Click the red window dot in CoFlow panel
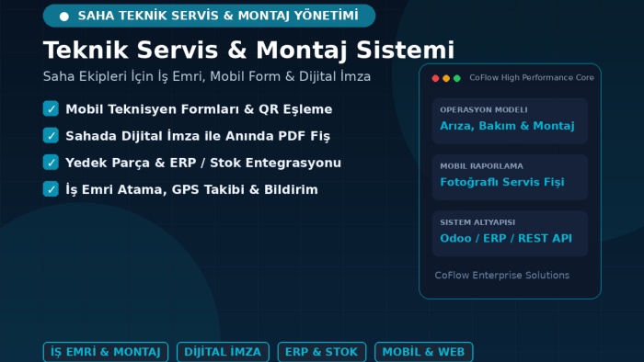The width and height of the screenshot is (644, 362). click(435, 78)
